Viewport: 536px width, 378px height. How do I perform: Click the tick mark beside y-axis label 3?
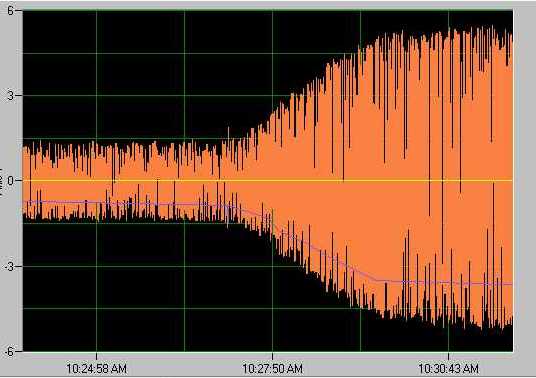(x=18, y=96)
